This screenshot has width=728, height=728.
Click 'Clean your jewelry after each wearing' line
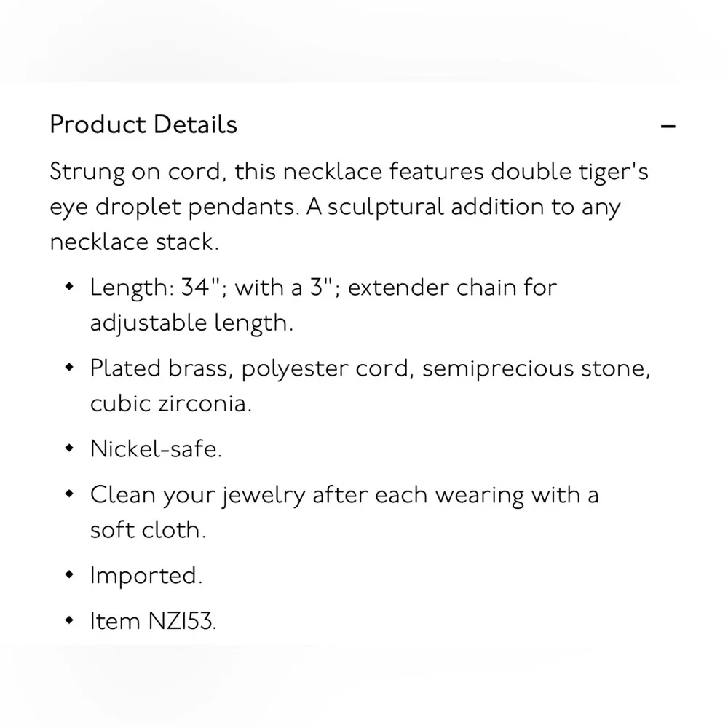click(344, 495)
